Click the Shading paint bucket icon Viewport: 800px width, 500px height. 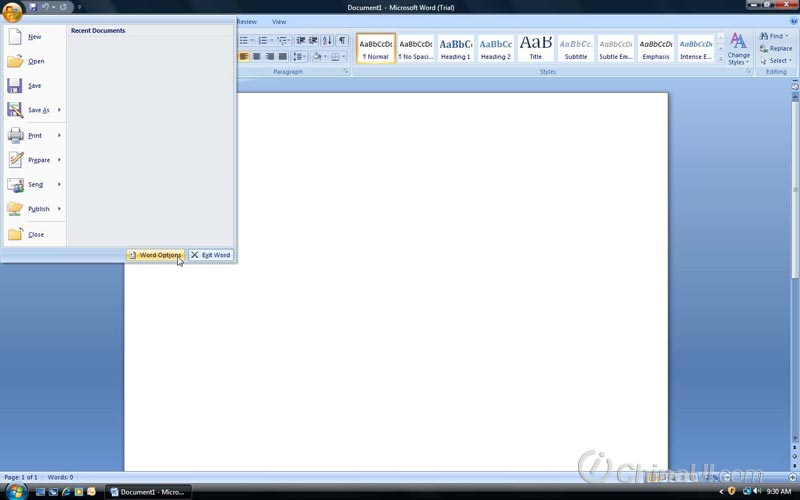[x=317, y=57]
